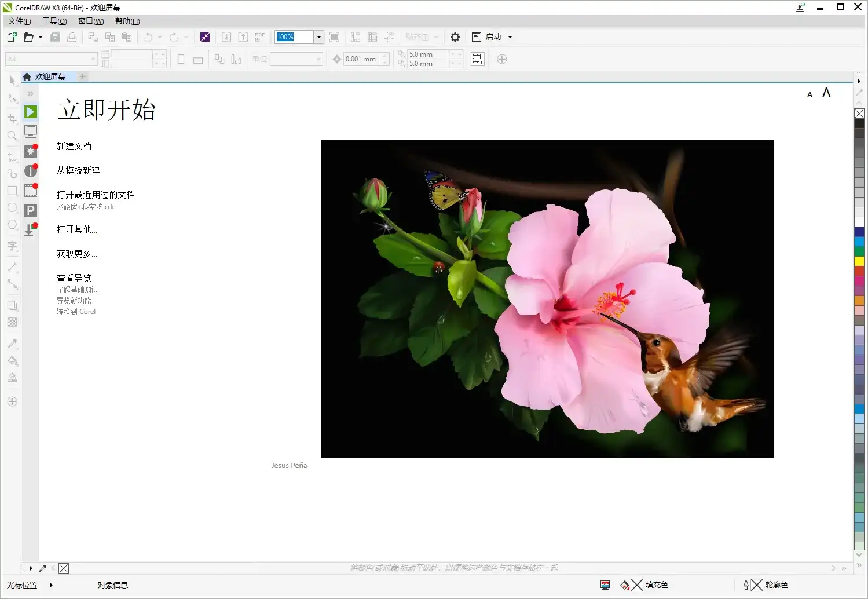
Task: Click the purple Search content icon
Action: (x=205, y=37)
